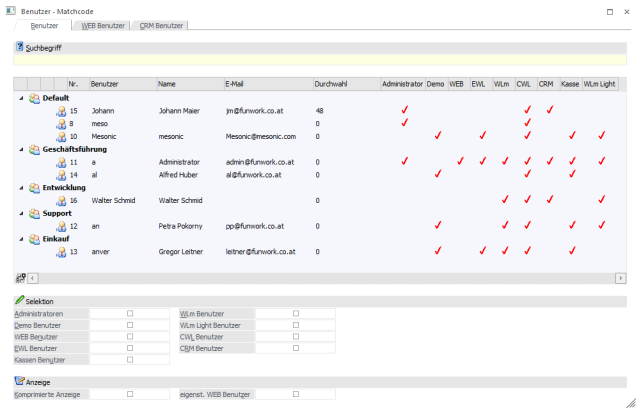Collapse the Geschäftsführung group
The width and height of the screenshot is (641, 413).
click(x=22, y=149)
